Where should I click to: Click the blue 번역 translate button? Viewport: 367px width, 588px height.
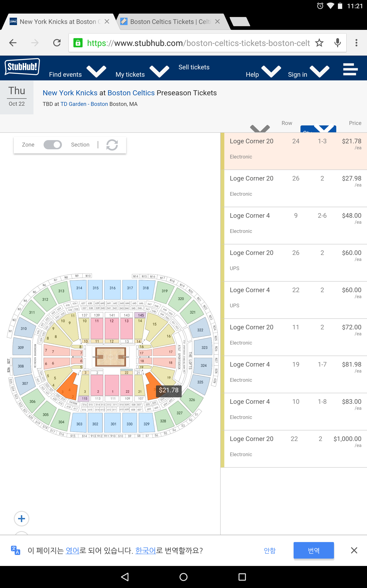(313, 550)
